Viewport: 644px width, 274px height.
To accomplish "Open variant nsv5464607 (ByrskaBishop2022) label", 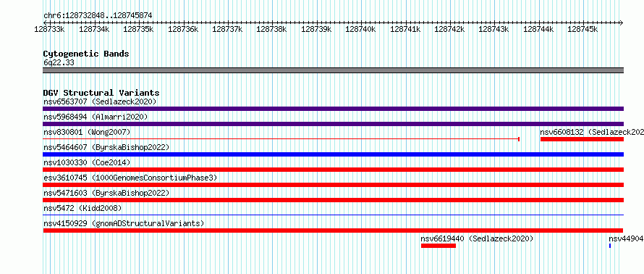I will coord(106,147).
